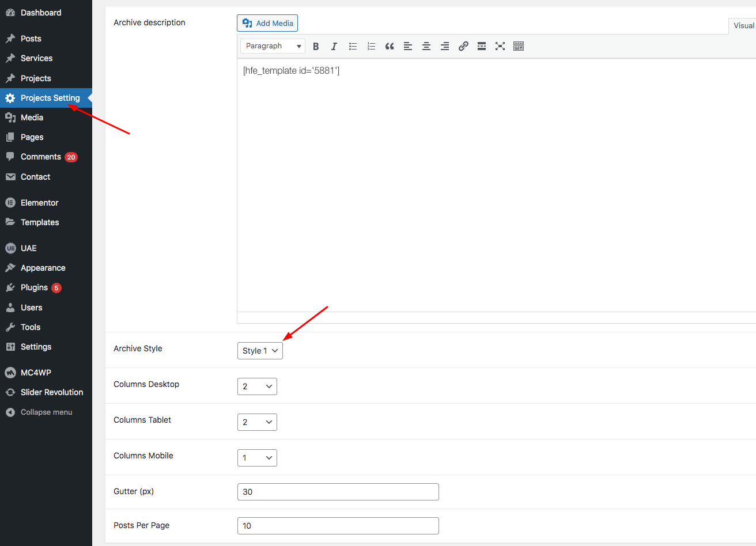756x546 pixels.
Task: Apply blockquote formatting
Action: tap(390, 47)
